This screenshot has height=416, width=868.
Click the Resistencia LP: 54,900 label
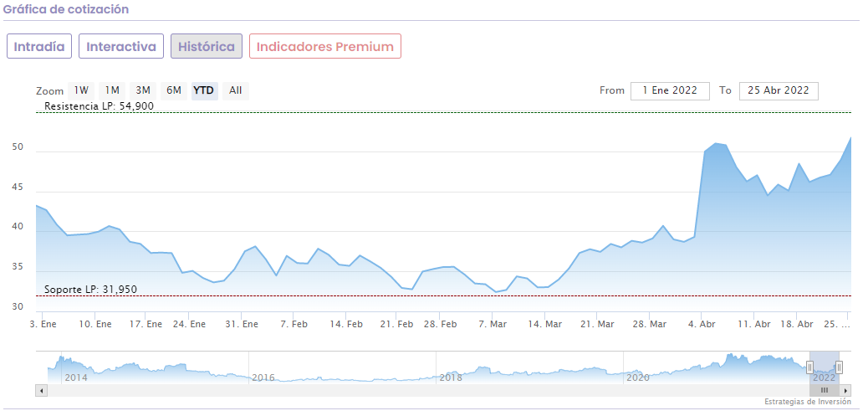click(x=99, y=106)
